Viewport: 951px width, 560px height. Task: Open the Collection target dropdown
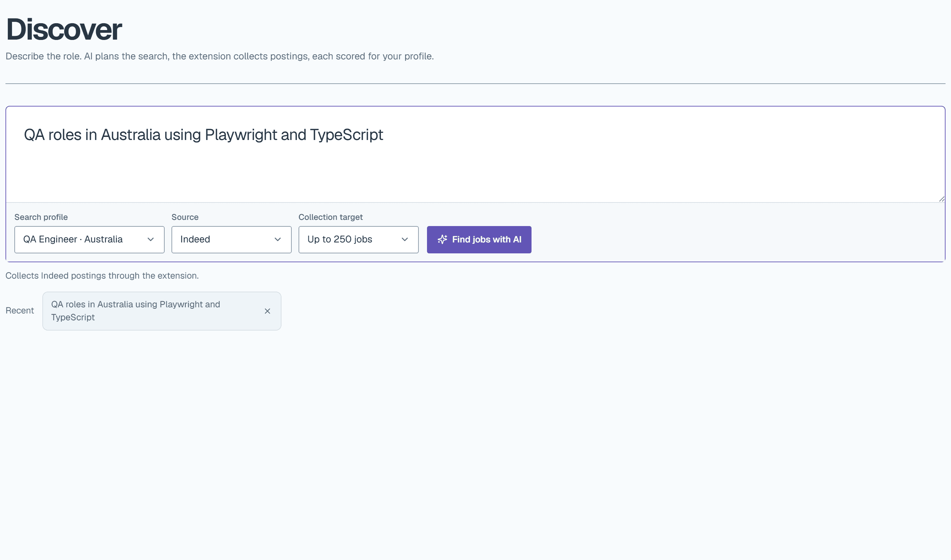pos(359,240)
